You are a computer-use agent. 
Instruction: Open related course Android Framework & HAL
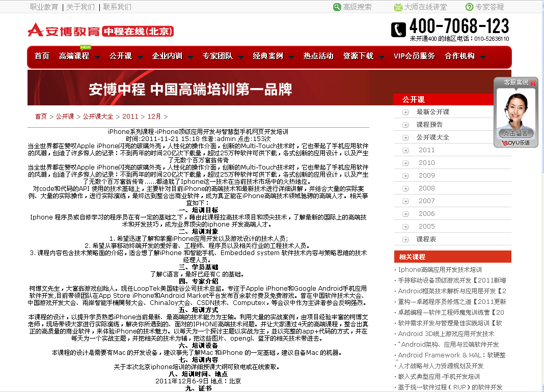click(x=452, y=355)
